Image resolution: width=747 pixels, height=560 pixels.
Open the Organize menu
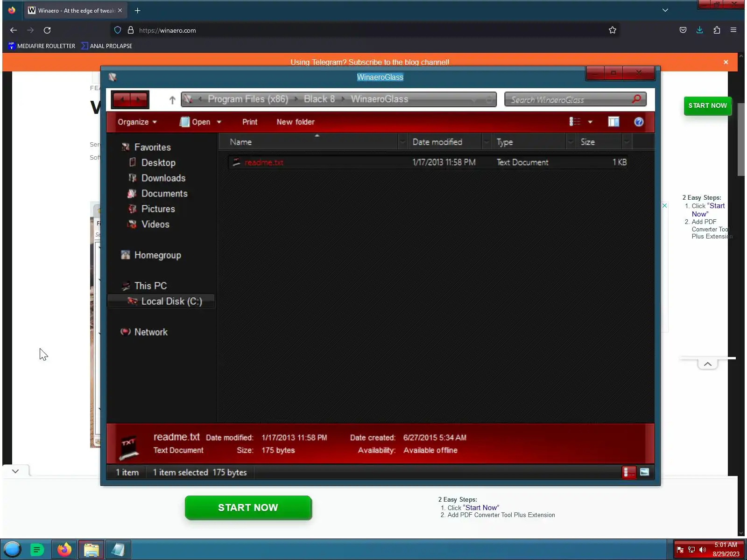click(137, 122)
